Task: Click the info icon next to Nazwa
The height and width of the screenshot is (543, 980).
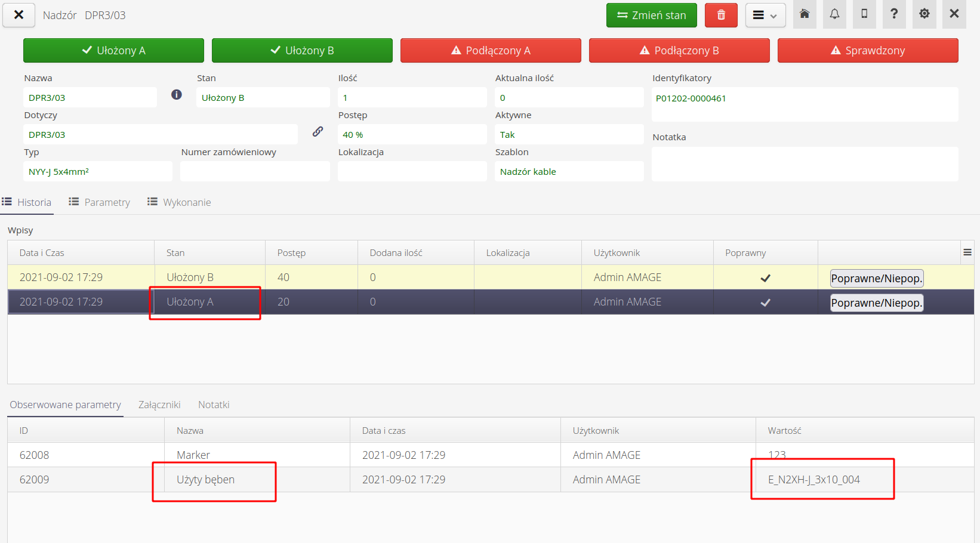Action: [177, 94]
